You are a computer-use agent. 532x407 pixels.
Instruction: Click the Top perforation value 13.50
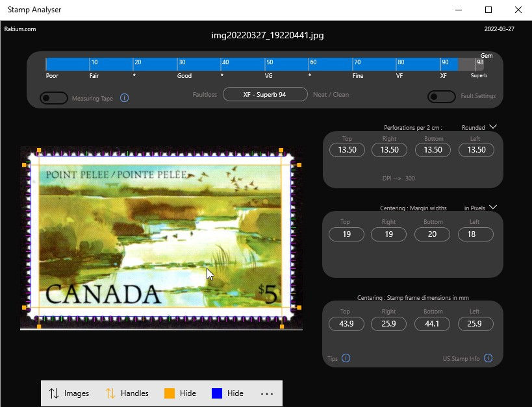point(347,150)
